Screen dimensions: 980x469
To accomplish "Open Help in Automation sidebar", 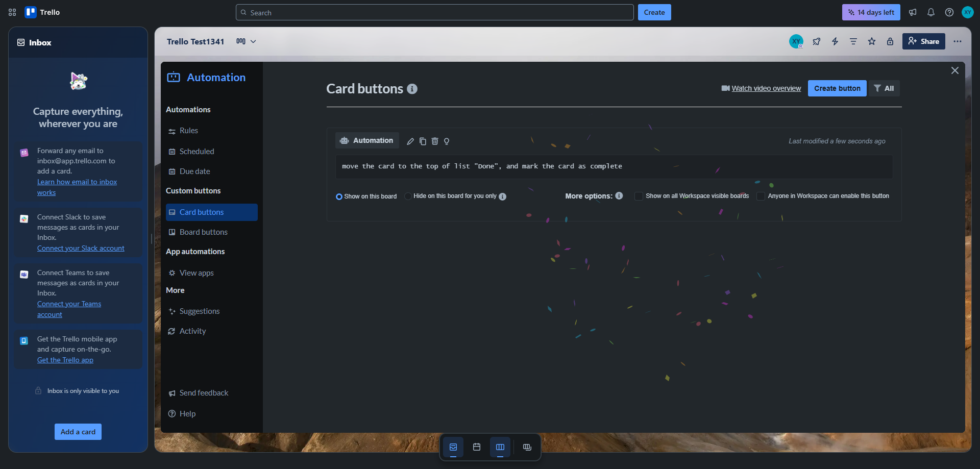I will 211,414.
